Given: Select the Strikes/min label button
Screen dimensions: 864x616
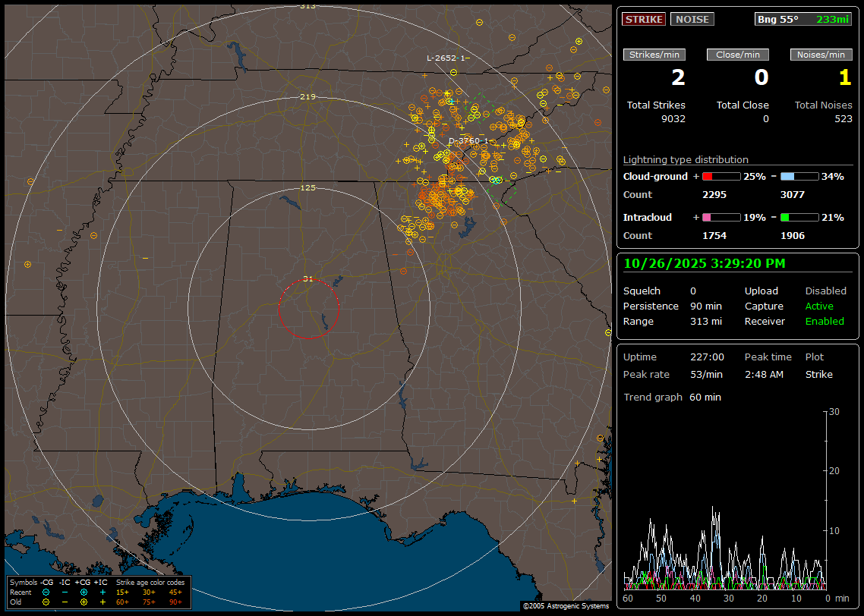Looking at the screenshot, I should point(654,55).
